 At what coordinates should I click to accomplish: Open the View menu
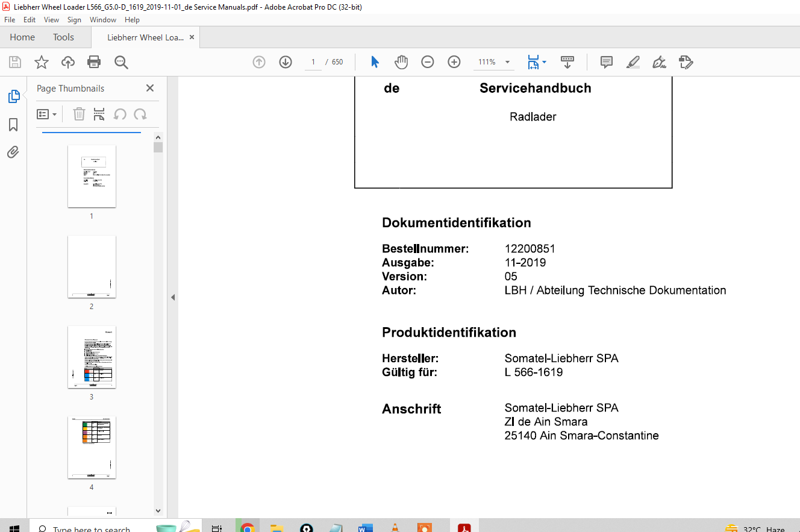pyautogui.click(x=52, y=20)
